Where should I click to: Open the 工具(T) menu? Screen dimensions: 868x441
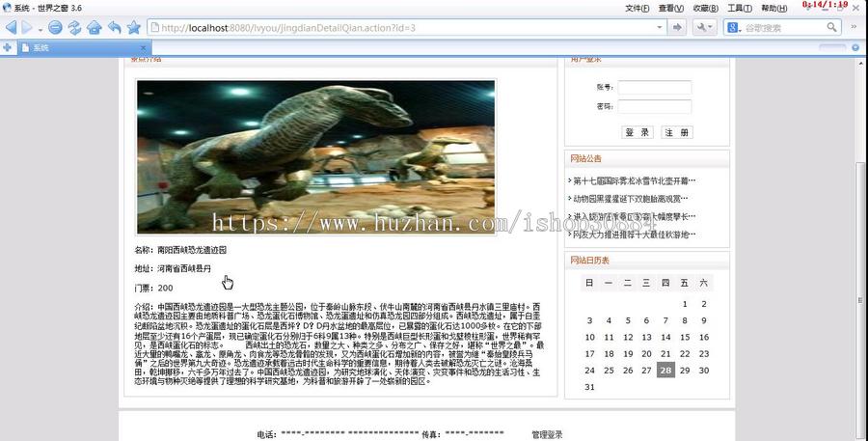pyautogui.click(x=740, y=9)
